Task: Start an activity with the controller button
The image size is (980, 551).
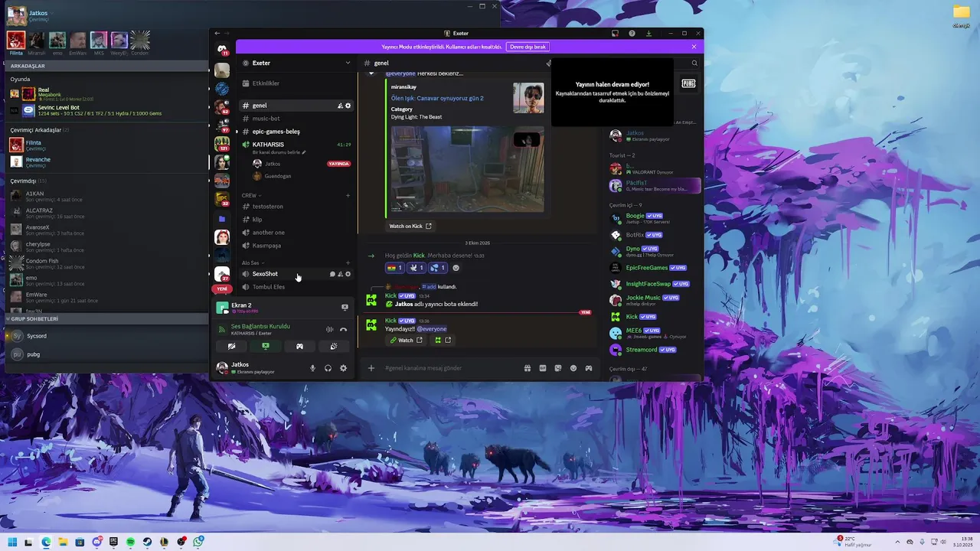Action: tap(299, 347)
